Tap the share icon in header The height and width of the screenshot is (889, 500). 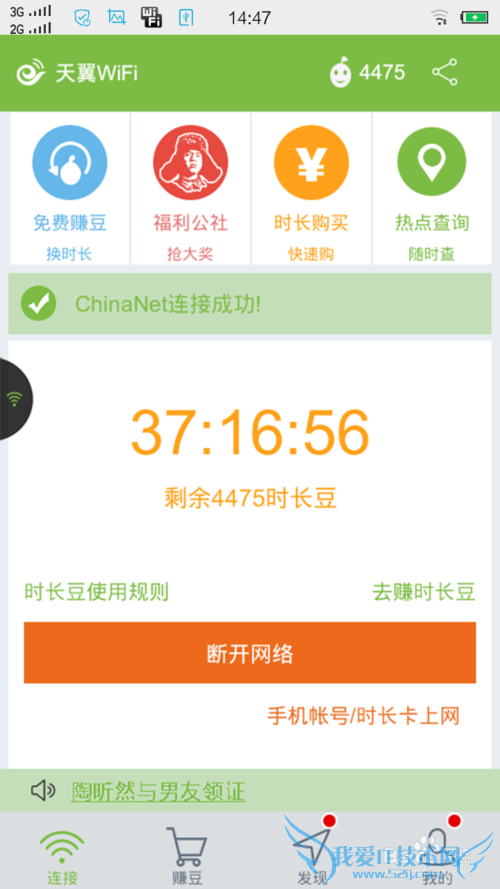tap(444, 72)
